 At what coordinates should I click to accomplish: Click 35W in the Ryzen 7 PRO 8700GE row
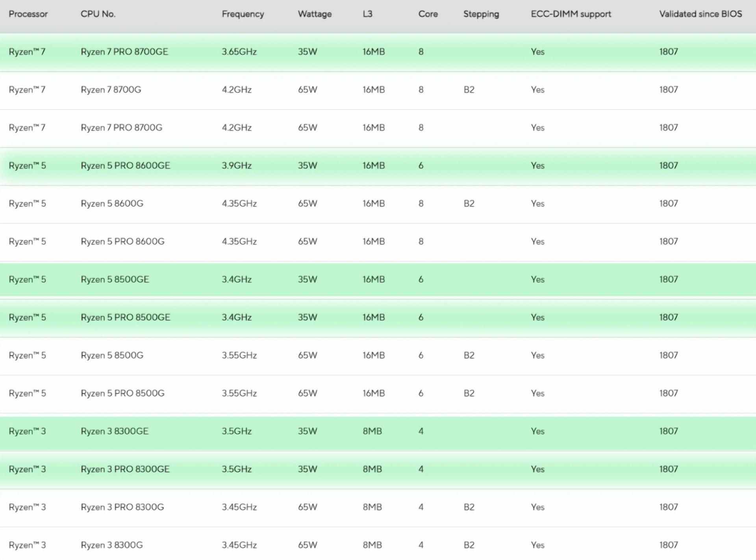pos(308,52)
